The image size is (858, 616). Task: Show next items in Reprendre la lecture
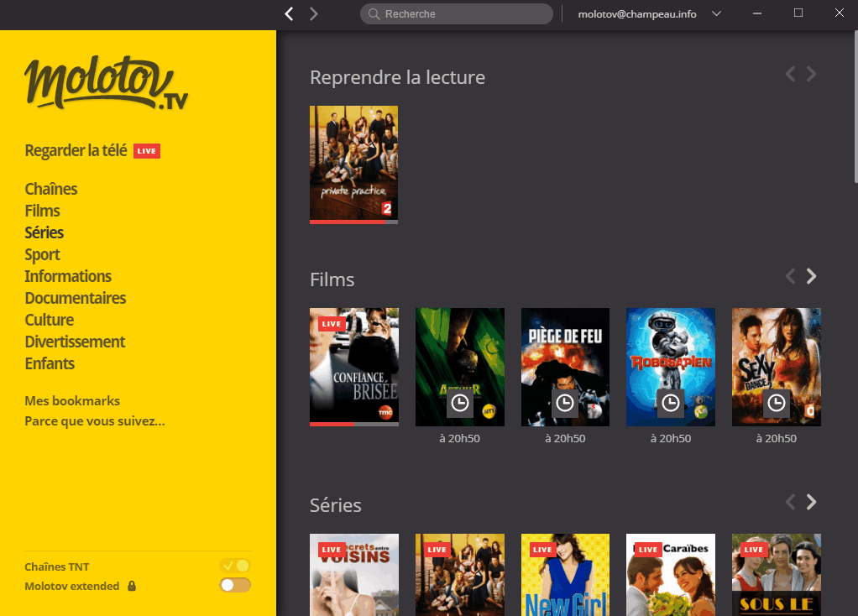pyautogui.click(x=812, y=74)
